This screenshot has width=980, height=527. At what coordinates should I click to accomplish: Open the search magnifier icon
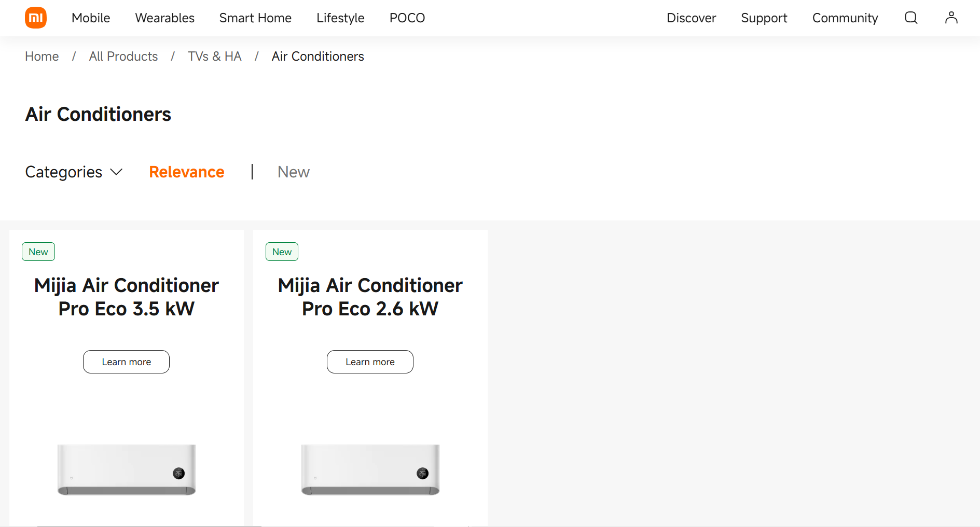(x=911, y=18)
